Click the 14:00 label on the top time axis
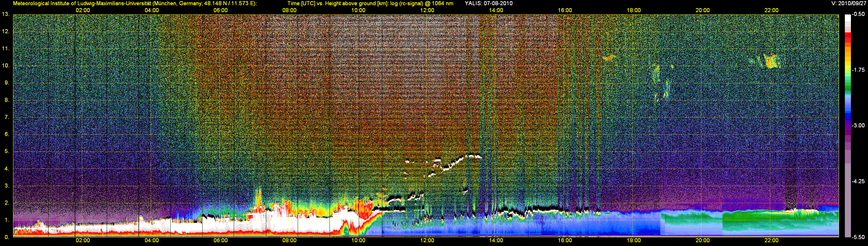 (496, 10)
